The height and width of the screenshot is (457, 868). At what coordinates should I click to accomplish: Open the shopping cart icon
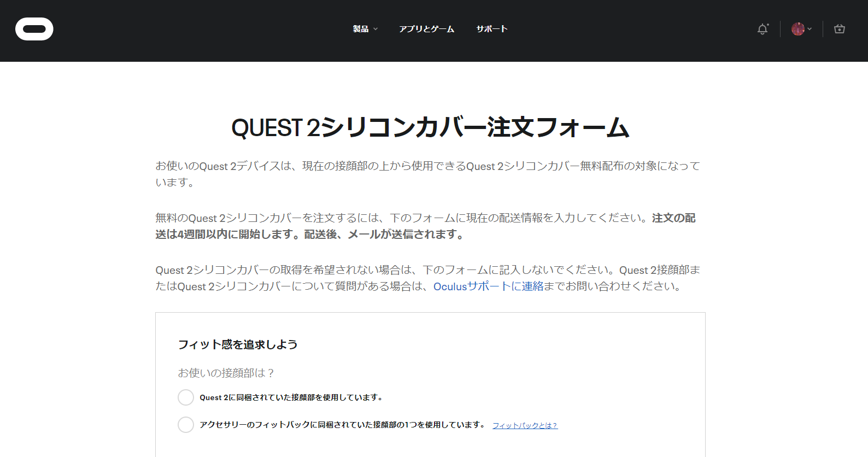840,29
